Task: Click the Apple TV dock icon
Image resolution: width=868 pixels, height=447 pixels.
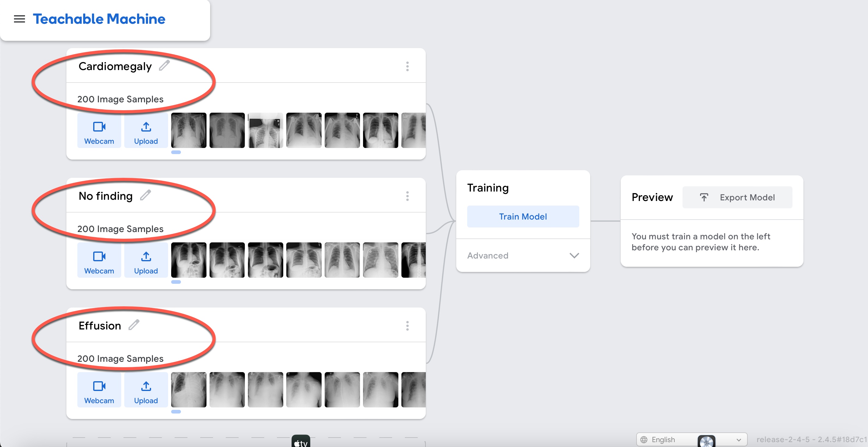Action: (301, 442)
